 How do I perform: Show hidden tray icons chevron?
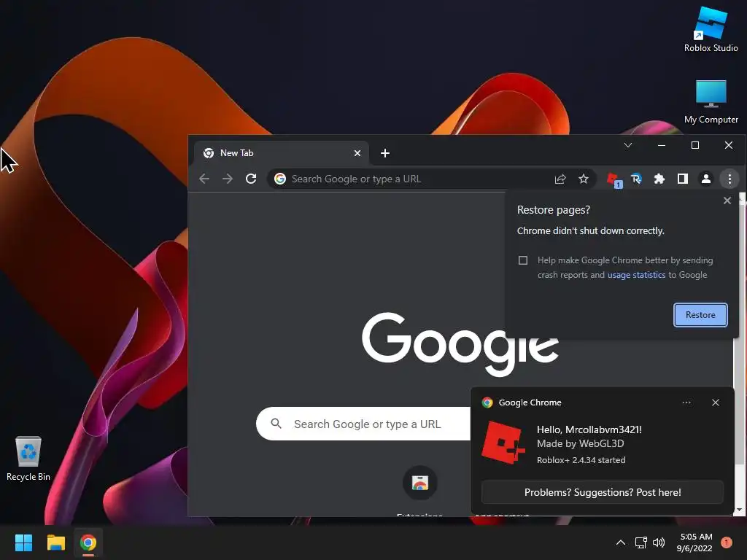(621, 542)
